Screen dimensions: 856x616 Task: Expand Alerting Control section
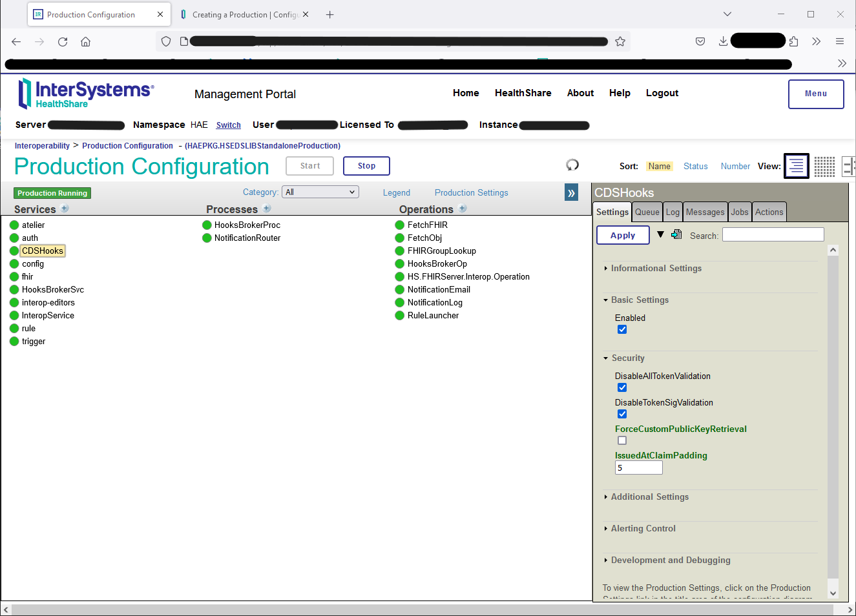point(643,528)
